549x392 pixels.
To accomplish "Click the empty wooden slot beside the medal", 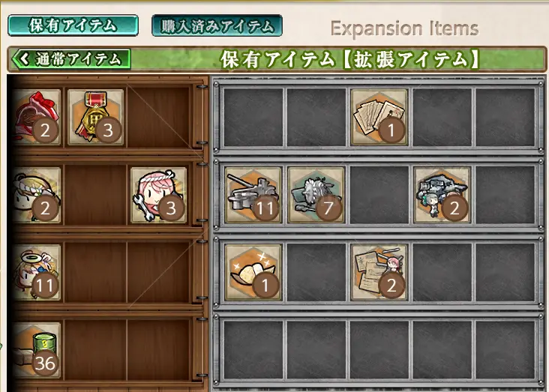I will tap(158, 117).
